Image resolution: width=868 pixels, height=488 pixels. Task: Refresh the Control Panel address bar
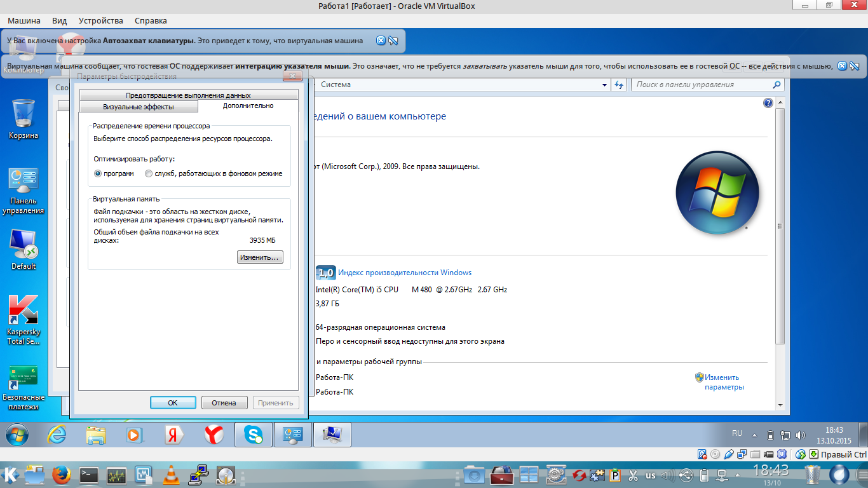(620, 85)
